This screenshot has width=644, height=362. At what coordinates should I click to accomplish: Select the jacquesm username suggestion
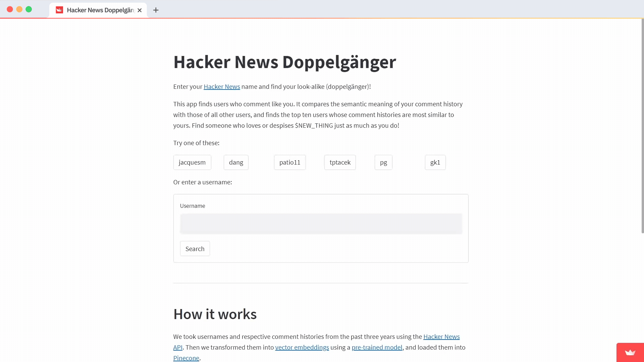[192, 162]
